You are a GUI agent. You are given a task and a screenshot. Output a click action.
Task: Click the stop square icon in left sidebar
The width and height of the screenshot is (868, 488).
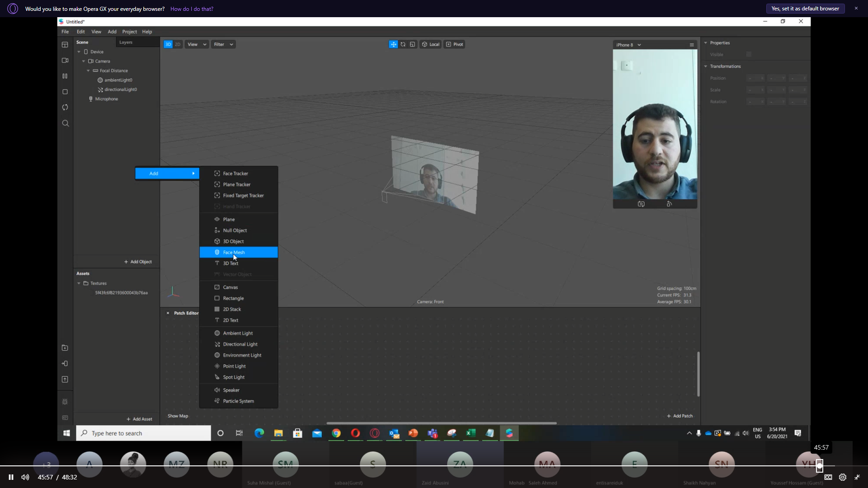(x=65, y=92)
